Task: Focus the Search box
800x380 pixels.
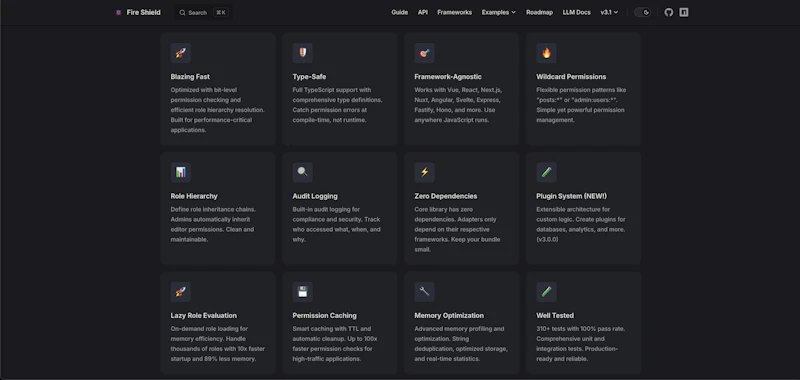Action: [203, 12]
